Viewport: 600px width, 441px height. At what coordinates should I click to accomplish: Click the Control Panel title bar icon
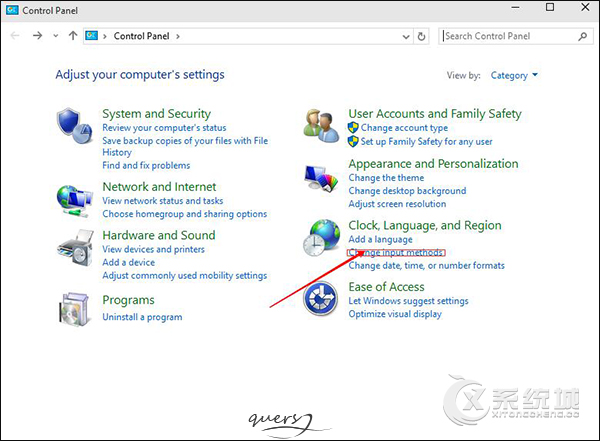click(x=12, y=10)
